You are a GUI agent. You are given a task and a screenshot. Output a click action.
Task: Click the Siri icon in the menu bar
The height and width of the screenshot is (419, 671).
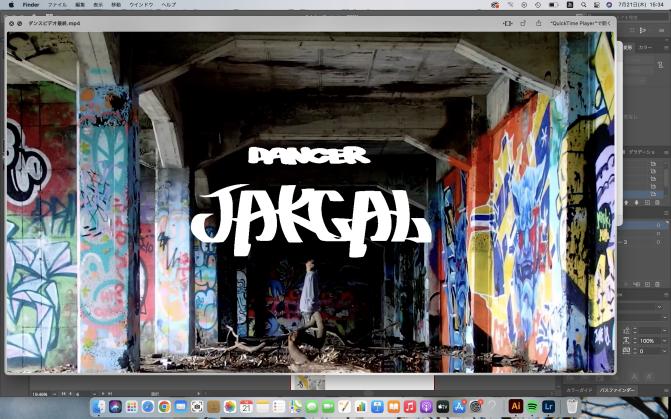609,5
